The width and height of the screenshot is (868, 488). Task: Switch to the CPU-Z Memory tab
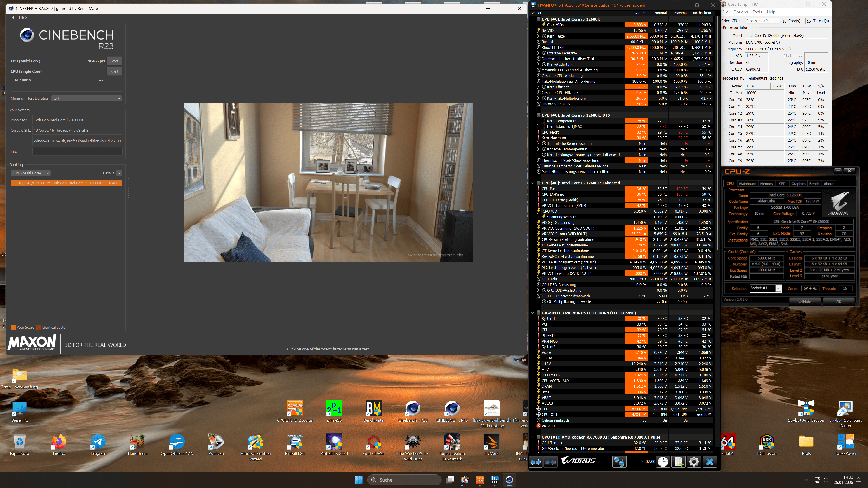(x=766, y=184)
